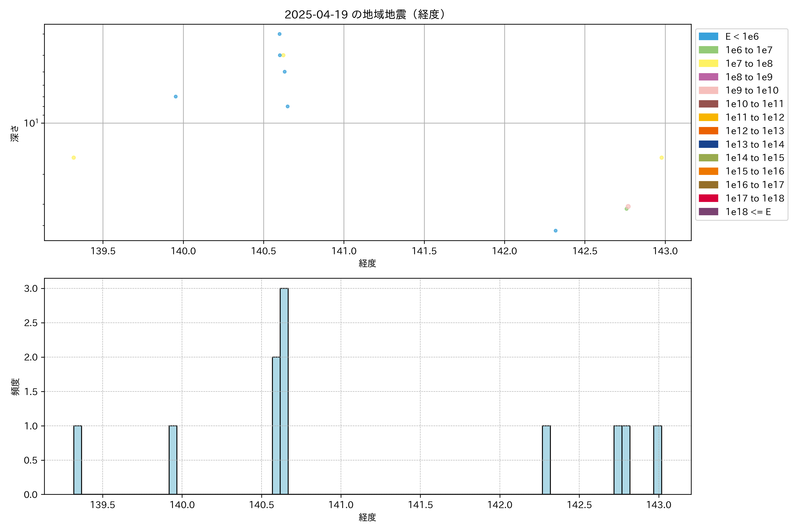The image size is (798, 532).
Task: Click the rightmost histogram bar near 143.0
Action: point(657,460)
